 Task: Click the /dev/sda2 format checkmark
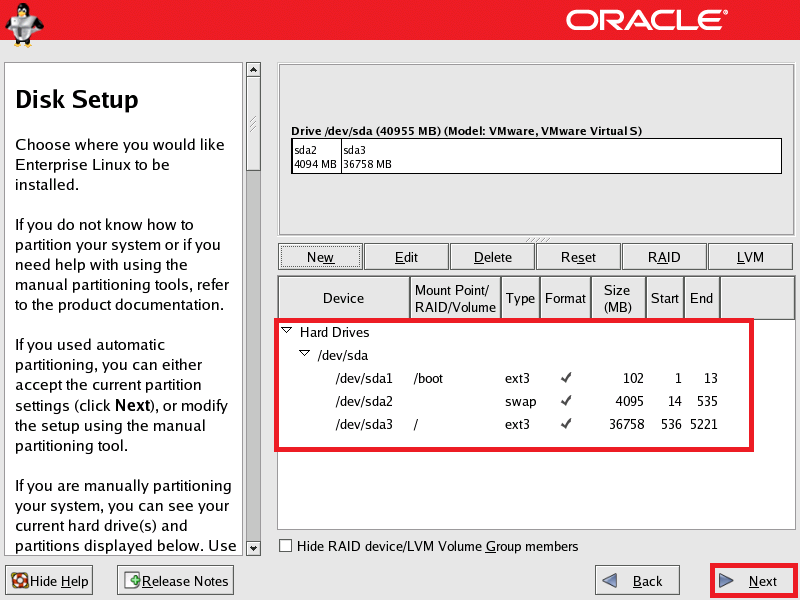565,401
